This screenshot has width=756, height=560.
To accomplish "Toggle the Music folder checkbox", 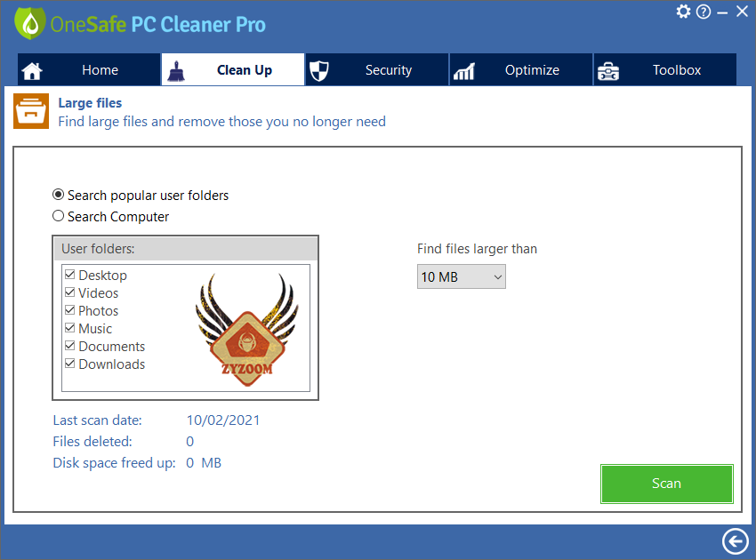I will (x=70, y=328).
